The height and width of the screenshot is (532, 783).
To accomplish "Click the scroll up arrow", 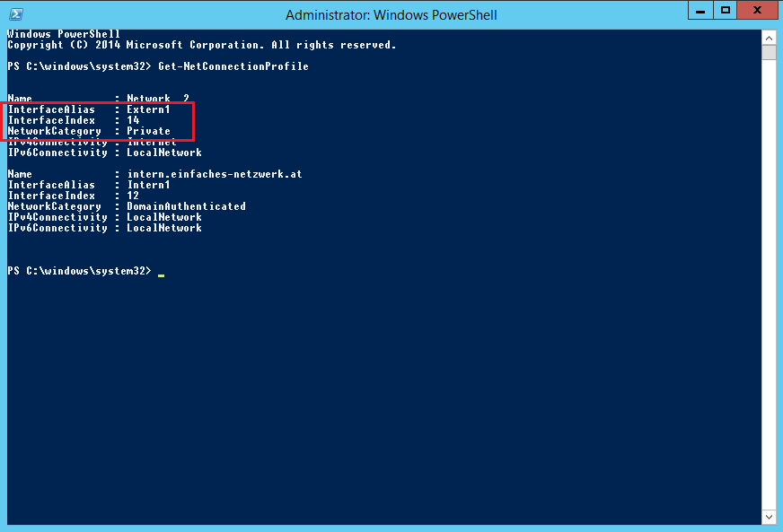I will [769, 38].
